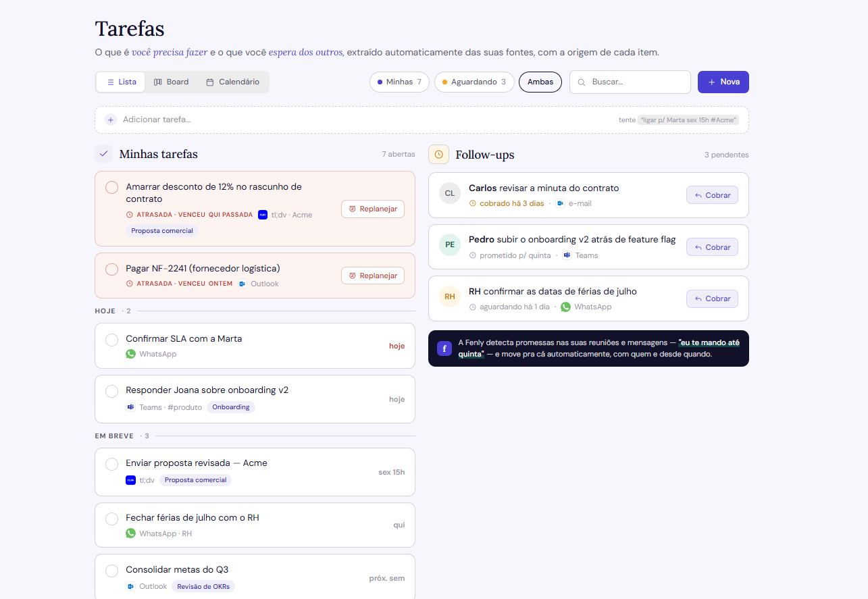The width and height of the screenshot is (868, 599).
Task: Click tl;dv icon on Enviar proposta task
Action: (130, 480)
